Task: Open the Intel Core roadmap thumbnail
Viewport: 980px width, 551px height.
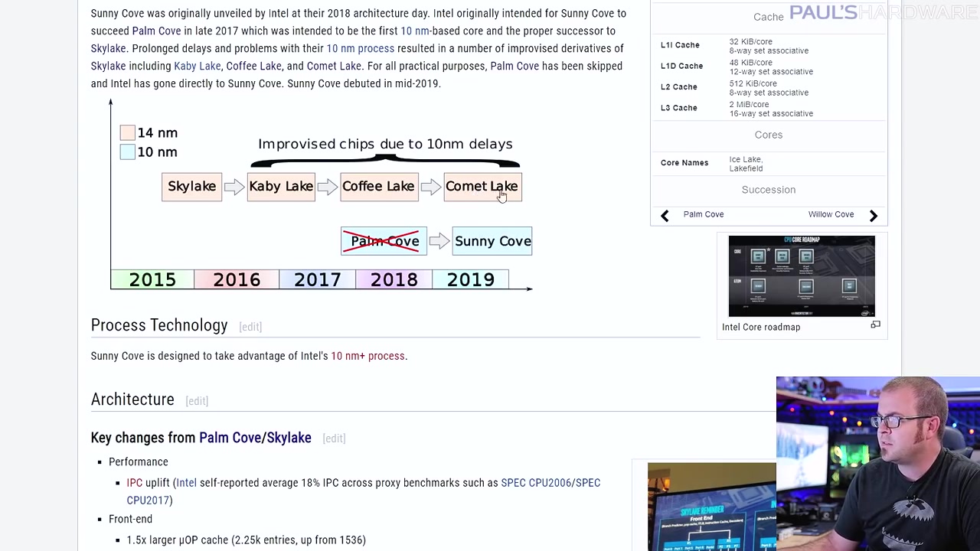Action: (x=802, y=276)
